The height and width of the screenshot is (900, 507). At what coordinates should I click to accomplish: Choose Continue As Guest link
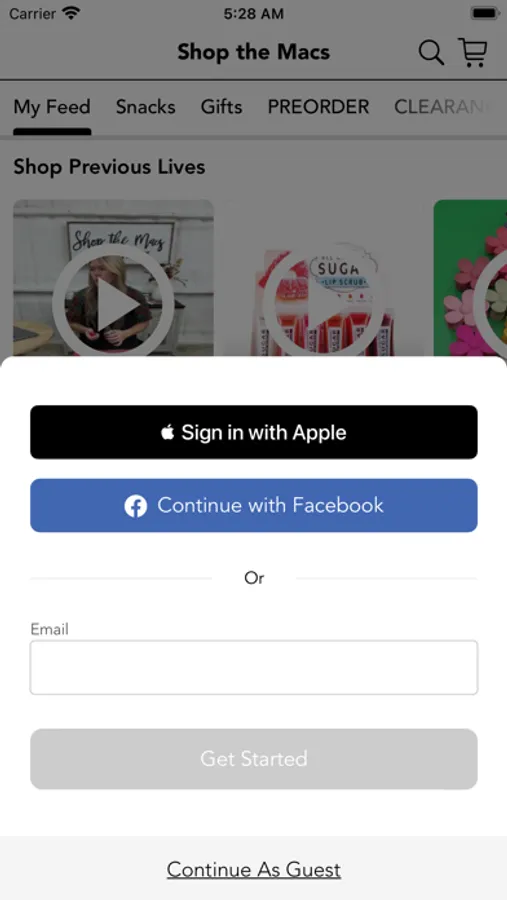pos(254,870)
